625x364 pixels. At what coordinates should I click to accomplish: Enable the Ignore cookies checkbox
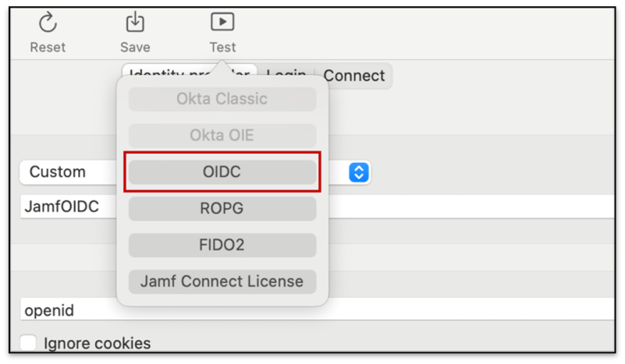29,343
